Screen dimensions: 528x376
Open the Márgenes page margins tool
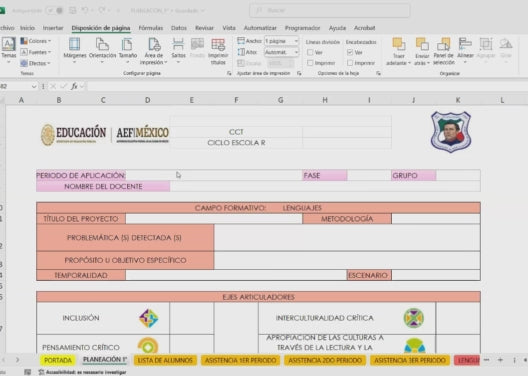75,49
